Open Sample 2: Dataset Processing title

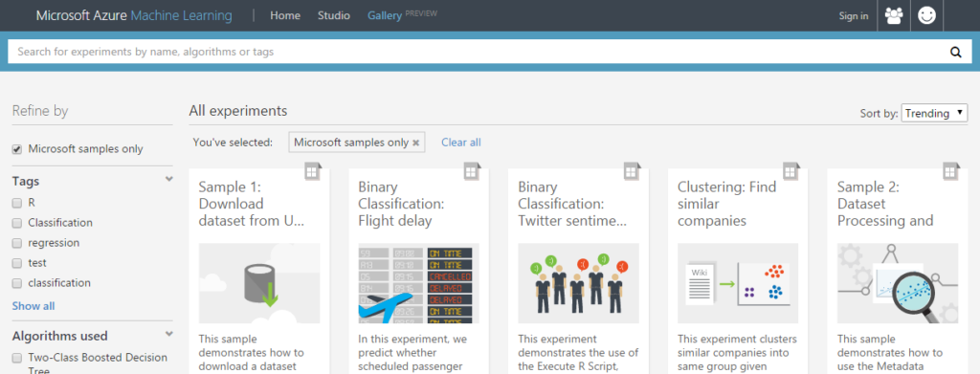coord(885,204)
